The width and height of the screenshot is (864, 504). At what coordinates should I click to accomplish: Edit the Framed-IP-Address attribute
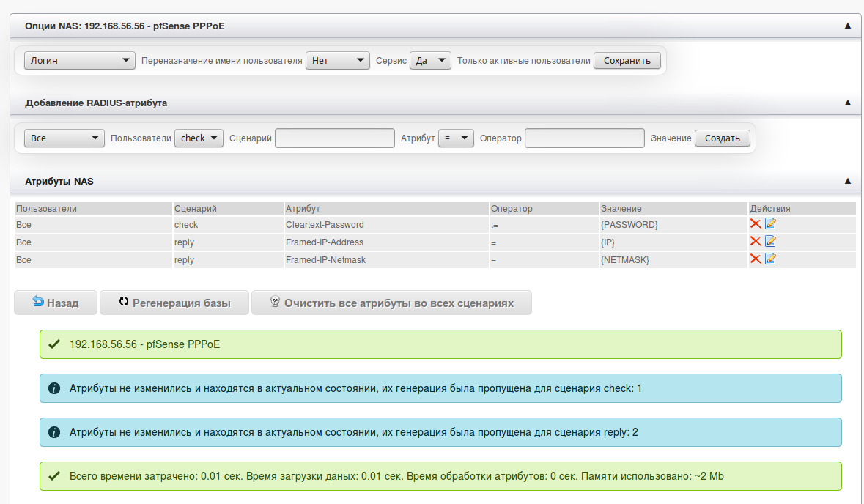(770, 242)
